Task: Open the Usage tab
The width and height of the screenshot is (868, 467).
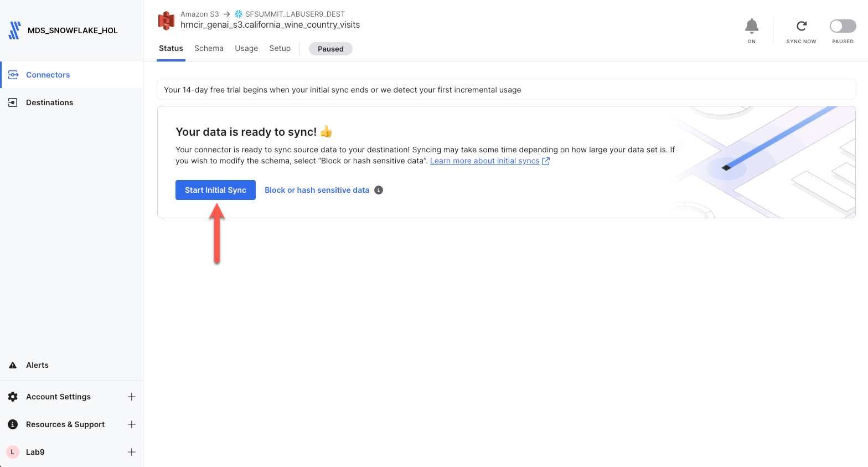Action: (x=246, y=48)
